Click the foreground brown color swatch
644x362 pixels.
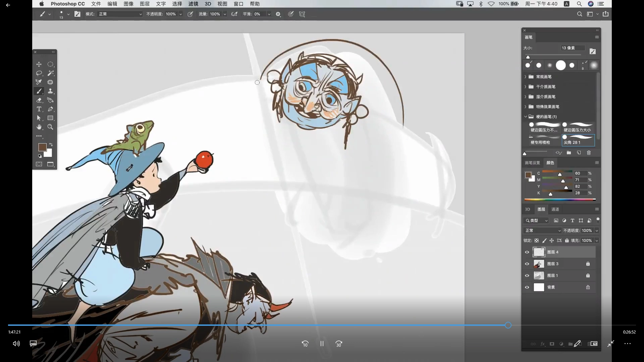pos(42,147)
